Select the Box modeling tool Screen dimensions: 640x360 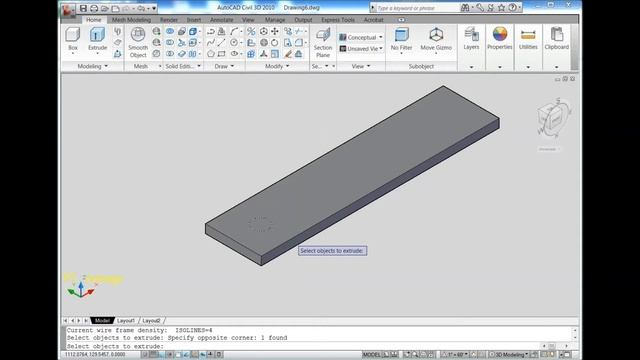[x=73, y=39]
